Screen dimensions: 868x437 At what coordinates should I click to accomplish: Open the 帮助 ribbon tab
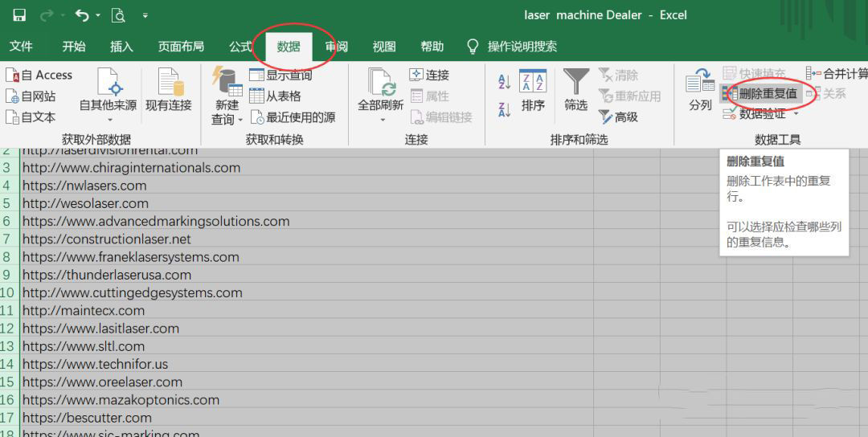pyautogui.click(x=432, y=47)
